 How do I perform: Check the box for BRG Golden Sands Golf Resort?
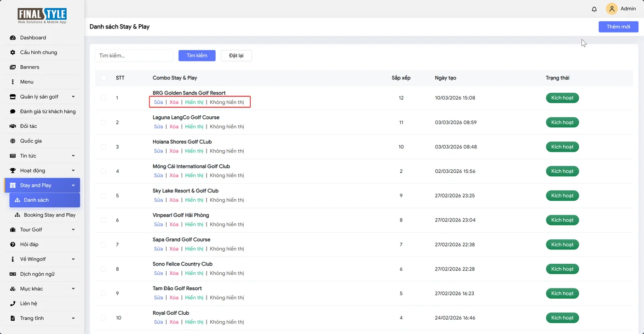point(103,98)
